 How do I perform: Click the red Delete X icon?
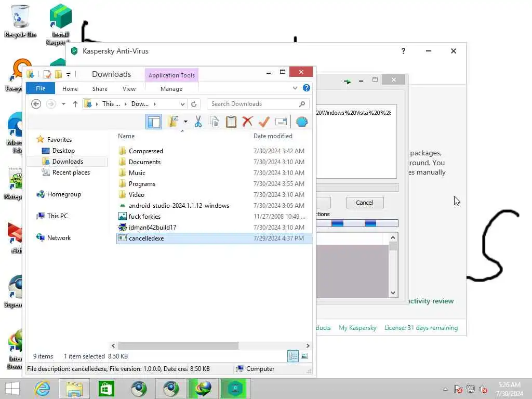tap(247, 122)
